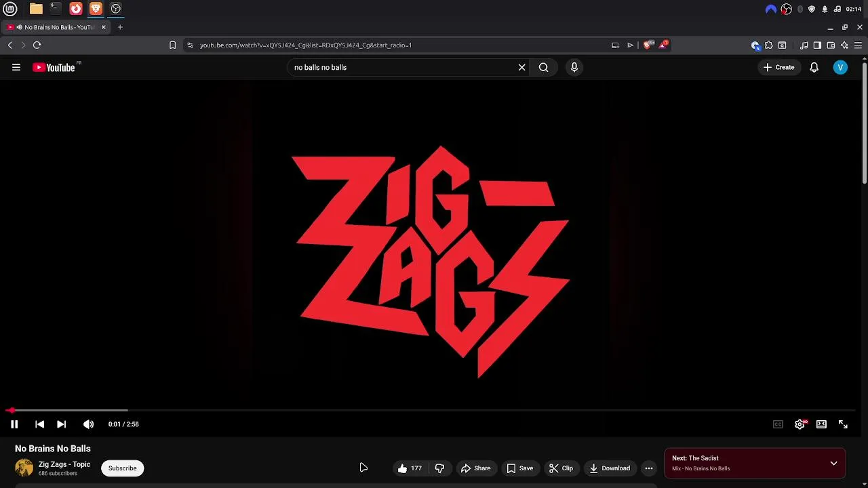Bookmark this page
The image size is (868, 488).
click(172, 45)
